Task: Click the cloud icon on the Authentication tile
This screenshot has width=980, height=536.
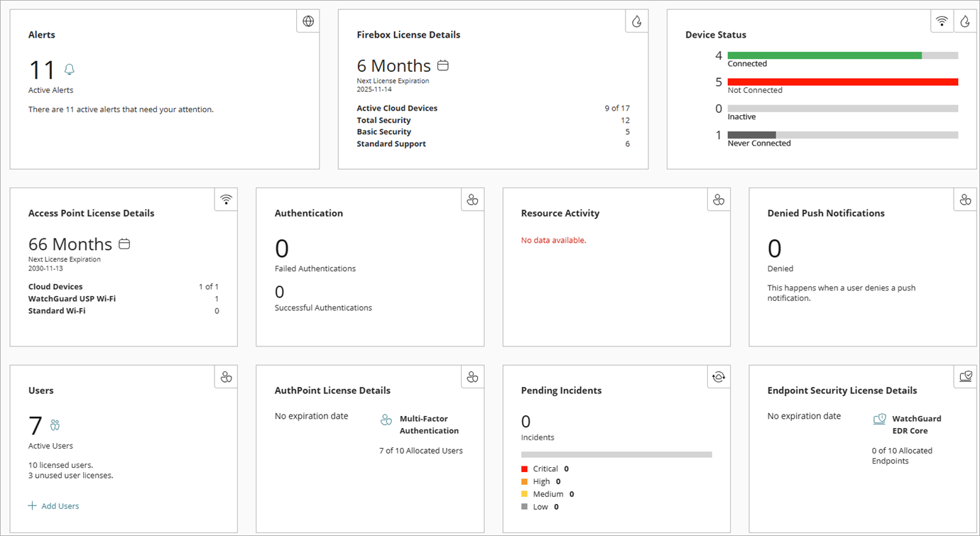Action: [x=472, y=199]
